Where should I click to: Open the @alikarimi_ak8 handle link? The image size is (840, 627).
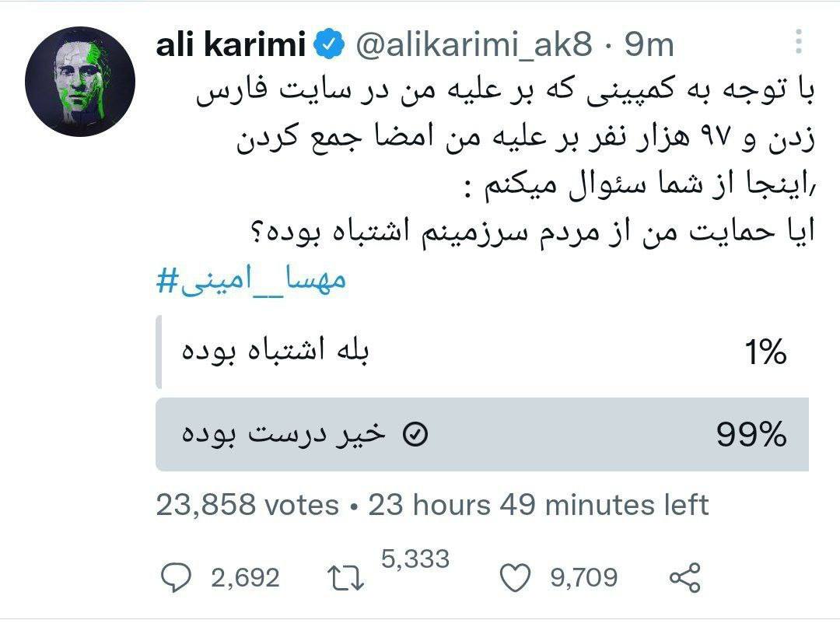(x=474, y=45)
